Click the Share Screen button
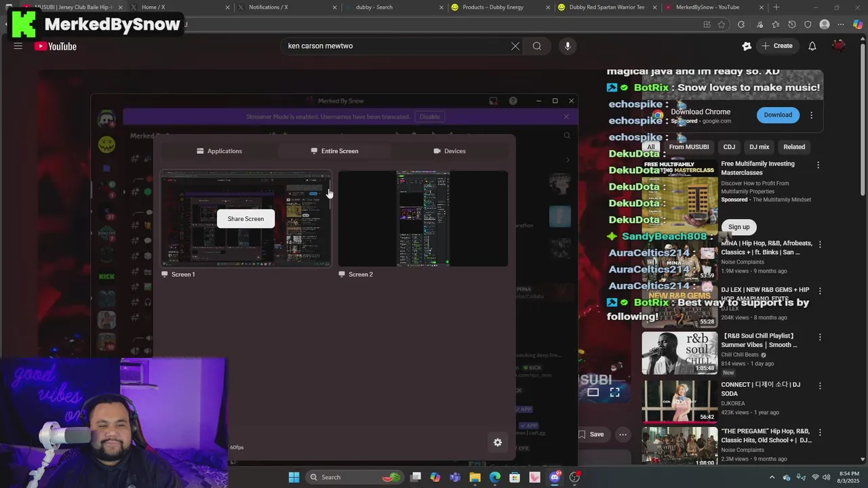 click(245, 219)
